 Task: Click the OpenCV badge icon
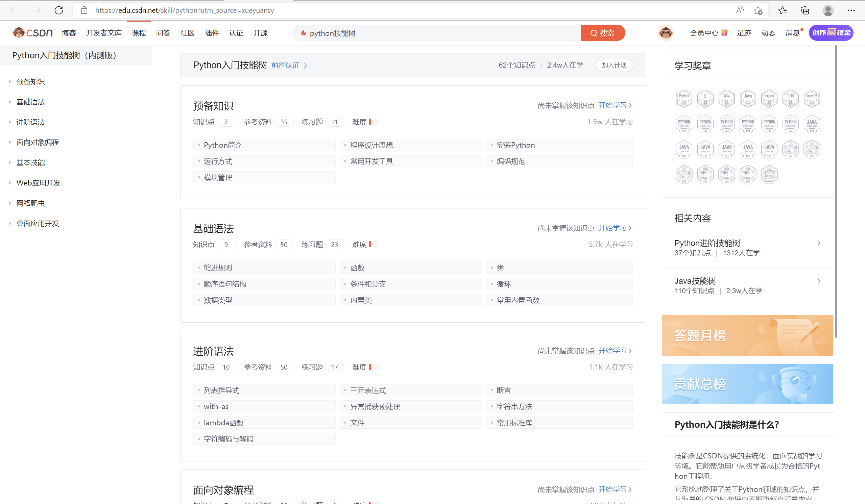(x=812, y=98)
